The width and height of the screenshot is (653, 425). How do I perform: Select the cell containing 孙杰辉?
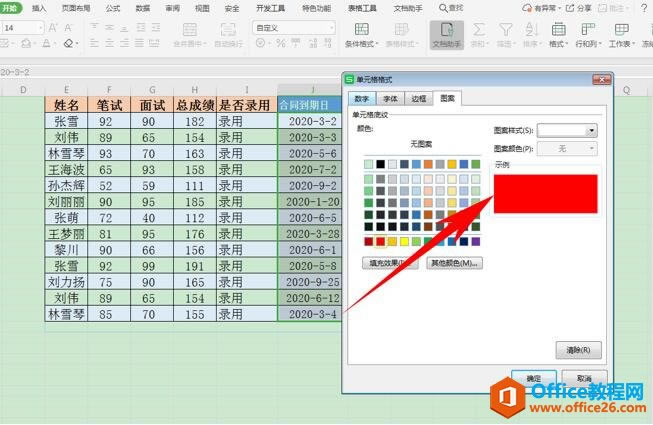click(x=66, y=186)
